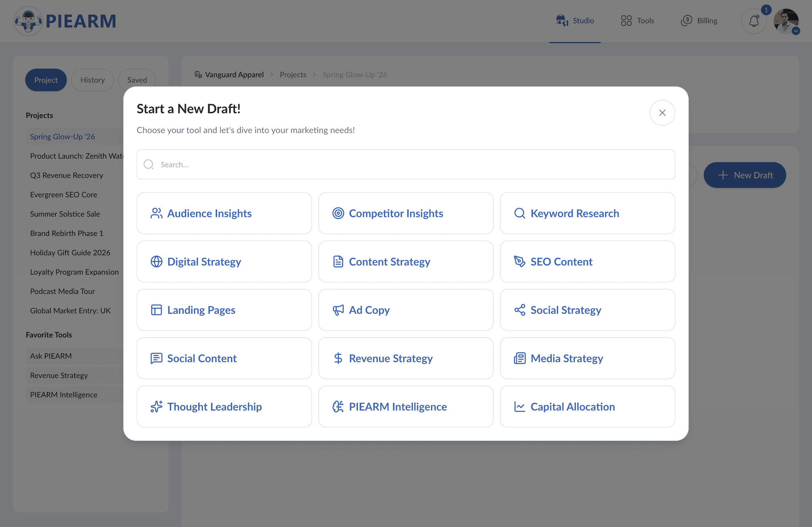Click the Audience Insights people icon

[156, 213]
